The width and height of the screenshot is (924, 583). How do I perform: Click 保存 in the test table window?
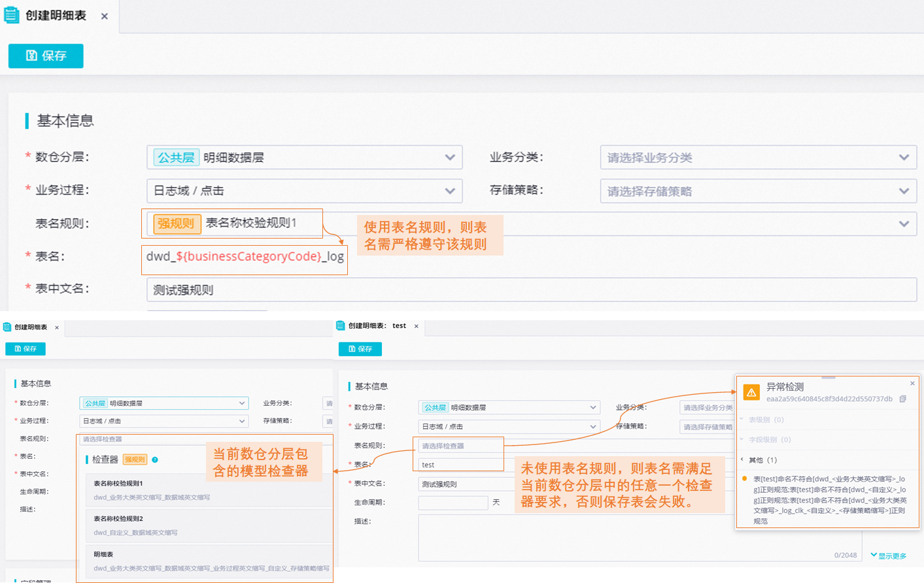click(360, 349)
